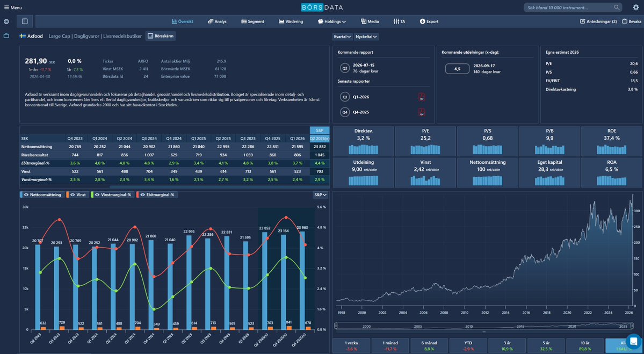
Task: Click the price chart range navigator
Action: click(x=484, y=326)
